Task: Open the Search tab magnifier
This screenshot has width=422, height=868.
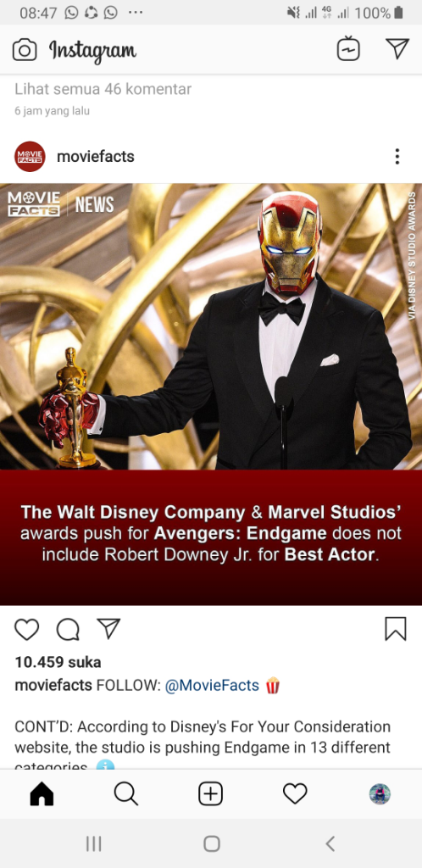Action: 126,794
